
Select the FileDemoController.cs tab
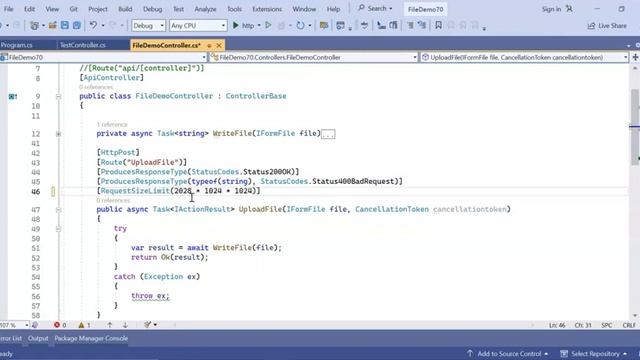click(x=167, y=45)
